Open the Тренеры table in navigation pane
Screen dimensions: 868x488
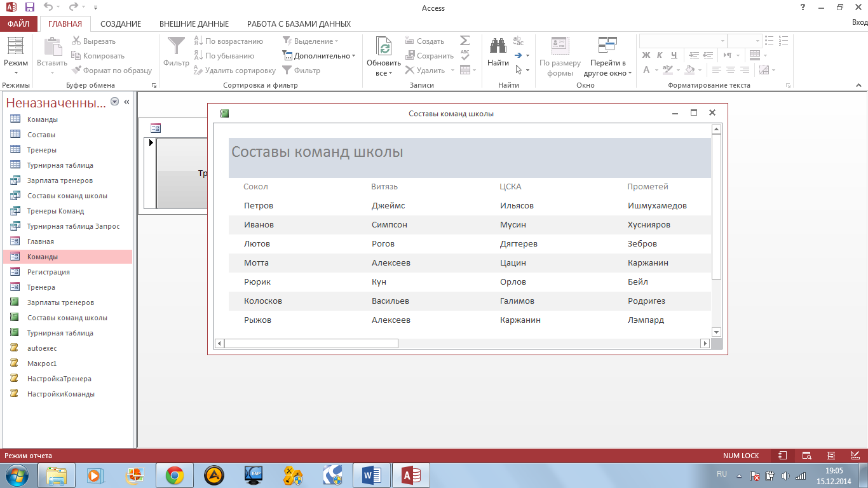[42, 150]
